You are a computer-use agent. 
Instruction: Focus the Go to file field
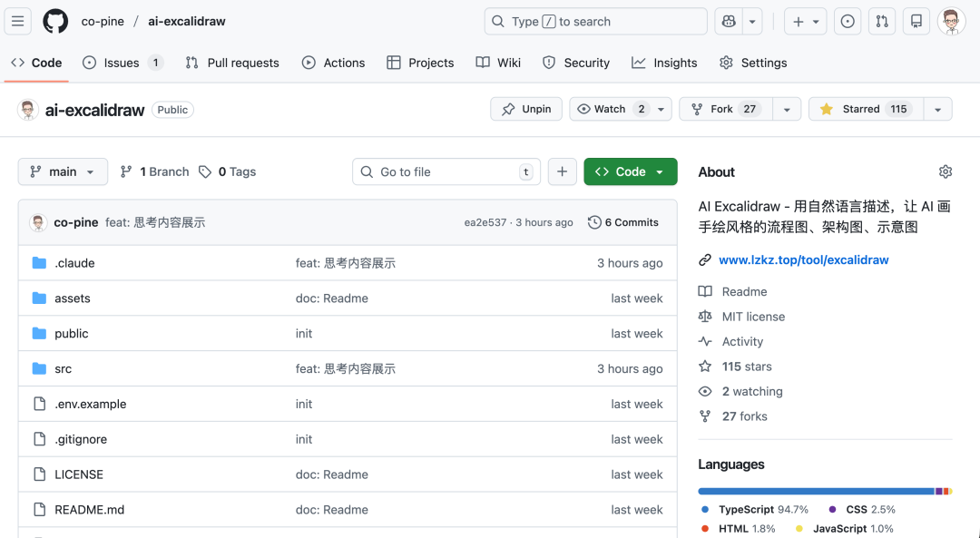[x=446, y=171]
